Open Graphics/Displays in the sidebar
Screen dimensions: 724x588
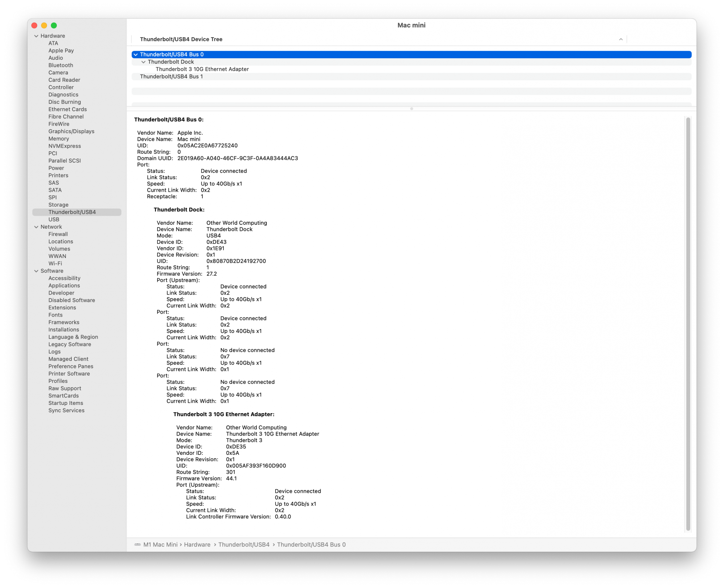pos(71,131)
